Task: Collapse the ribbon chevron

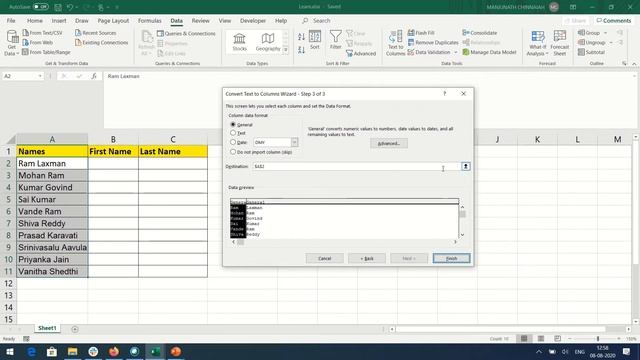Action: tap(634, 64)
